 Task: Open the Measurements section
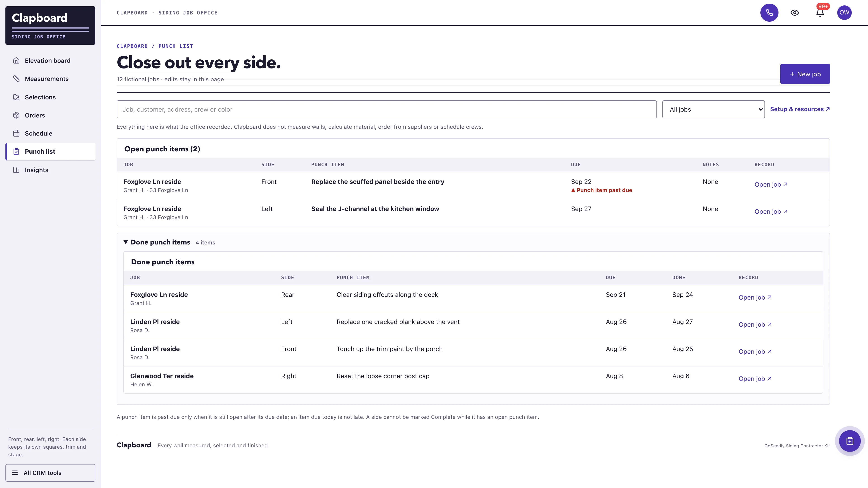(51, 79)
